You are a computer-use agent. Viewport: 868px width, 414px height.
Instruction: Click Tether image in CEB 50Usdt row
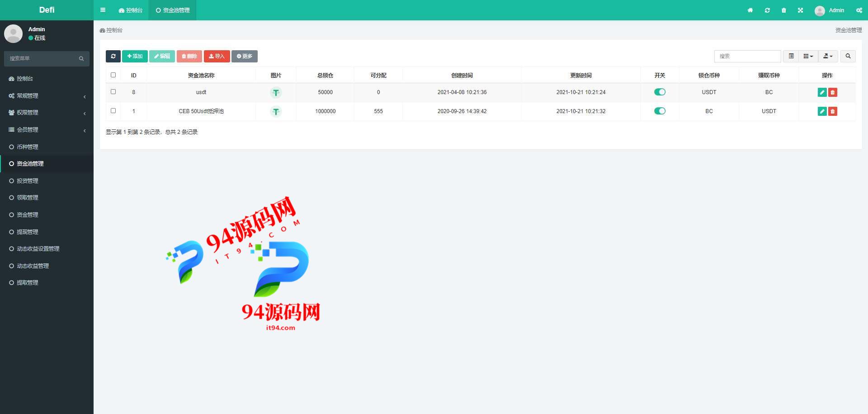(x=276, y=111)
